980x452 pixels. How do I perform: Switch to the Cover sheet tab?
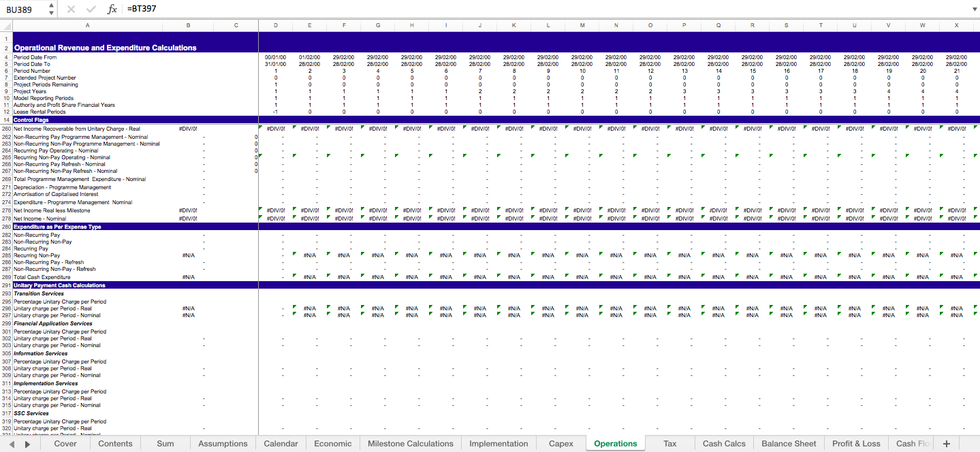pos(65,443)
